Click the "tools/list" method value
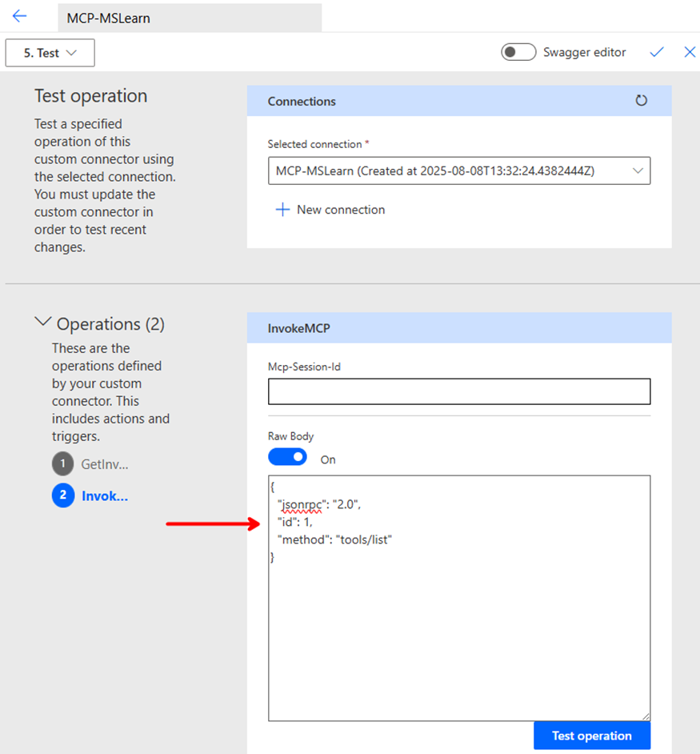 pyautogui.click(x=364, y=539)
